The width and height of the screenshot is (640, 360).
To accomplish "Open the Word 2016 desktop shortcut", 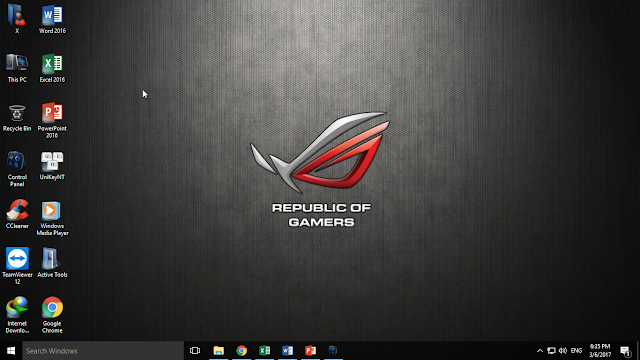I will 52,18.
